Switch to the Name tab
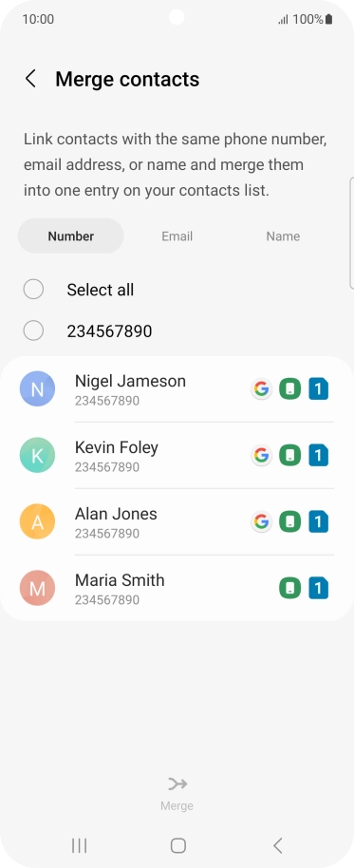 [283, 236]
